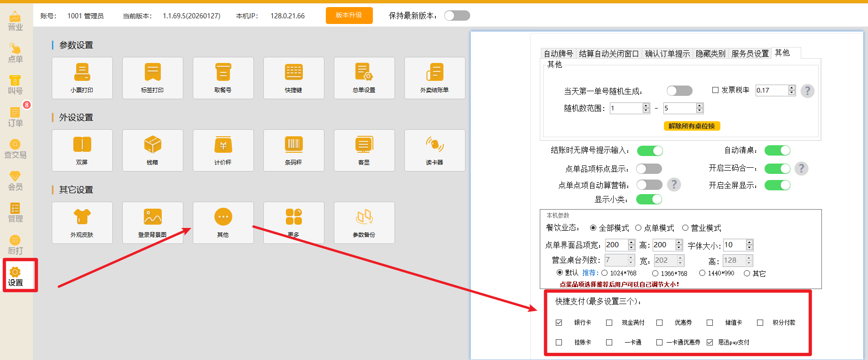Image resolution: width=868 pixels, height=360 pixels.
Task: Click the 字体大小 spinner up arrow
Action: 750,243
